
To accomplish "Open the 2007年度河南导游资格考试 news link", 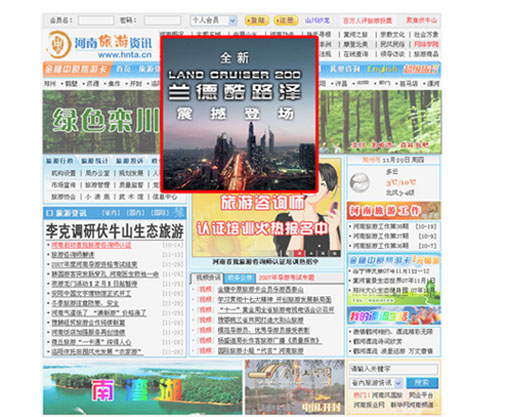I will tap(94, 264).
